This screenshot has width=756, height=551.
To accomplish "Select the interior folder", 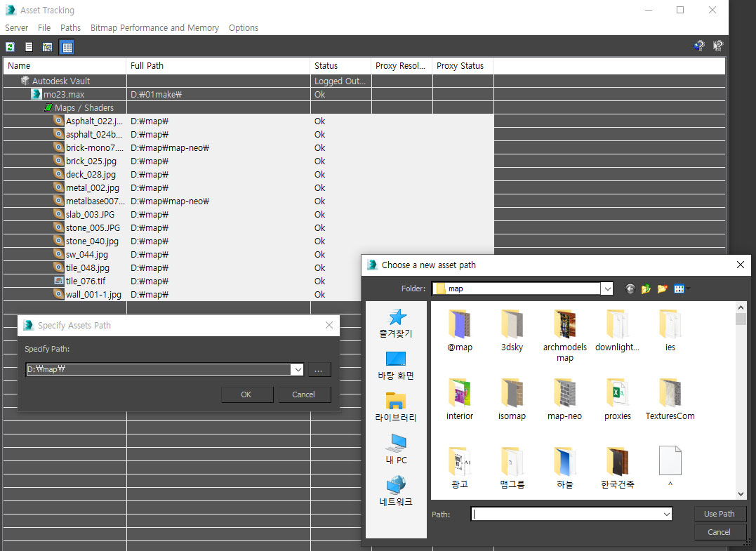I will [460, 399].
